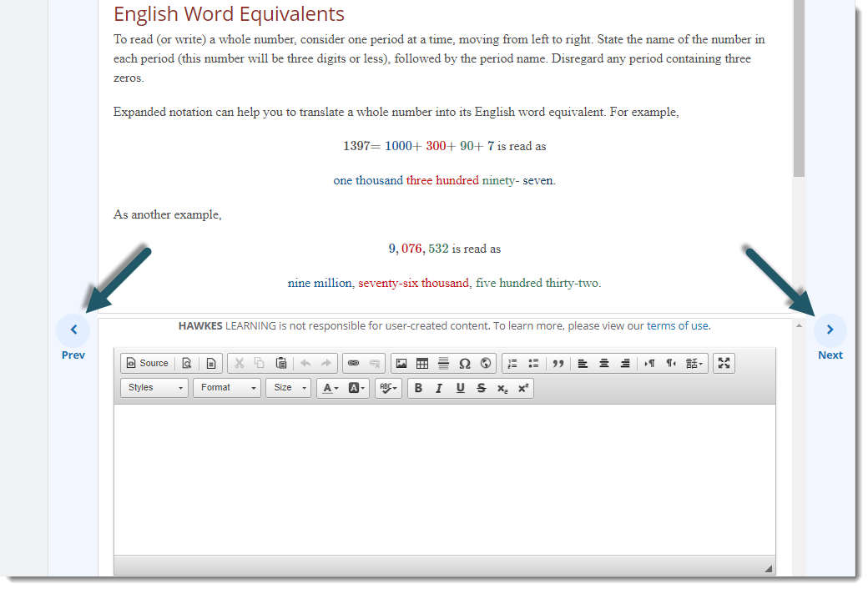This screenshot has height=589, width=868.
Task: Toggle subscript formatting
Action: pos(502,388)
